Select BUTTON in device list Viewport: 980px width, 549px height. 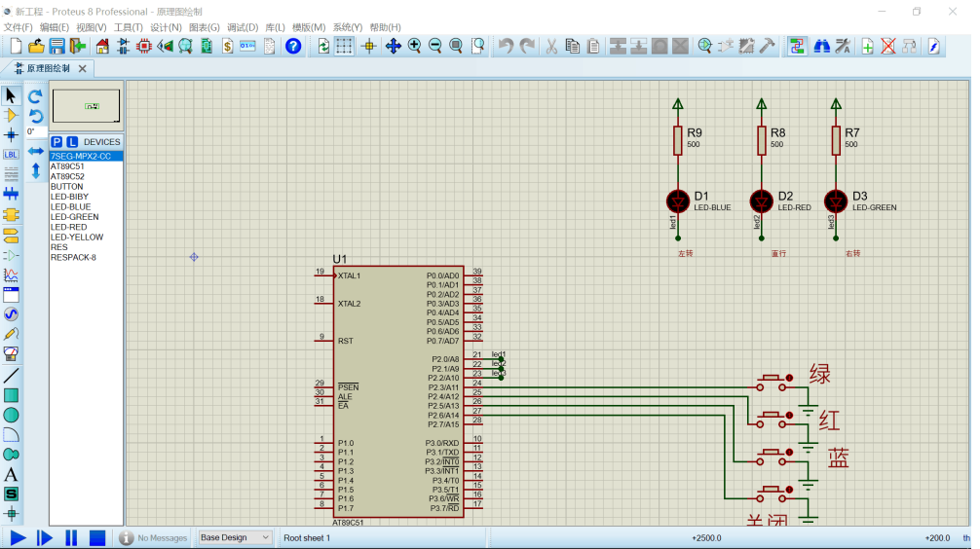(87, 187)
